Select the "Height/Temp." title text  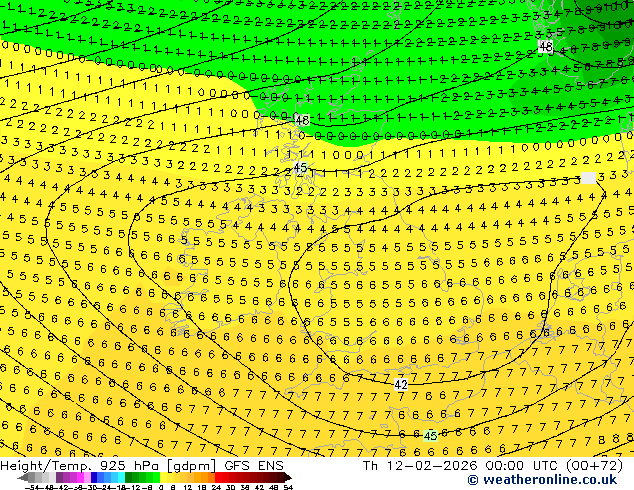(46, 466)
